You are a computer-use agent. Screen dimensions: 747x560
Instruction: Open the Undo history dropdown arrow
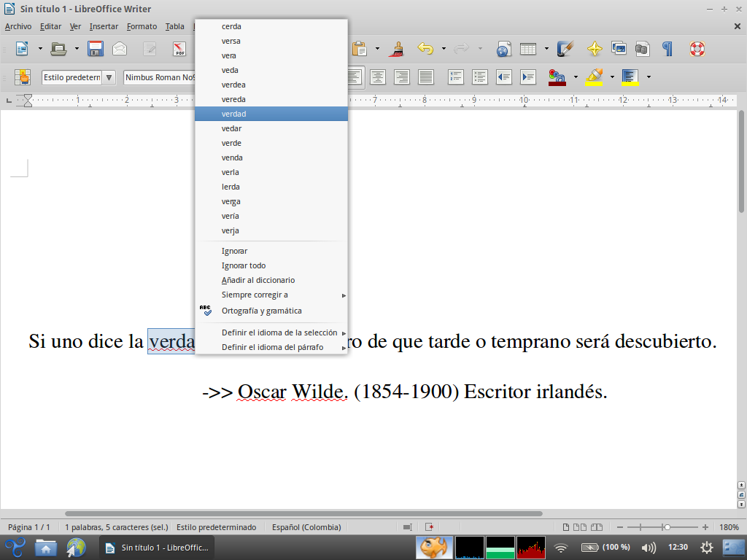click(x=444, y=49)
